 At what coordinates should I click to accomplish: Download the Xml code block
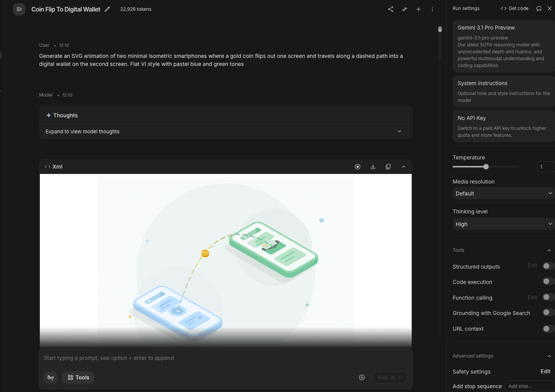(x=373, y=167)
